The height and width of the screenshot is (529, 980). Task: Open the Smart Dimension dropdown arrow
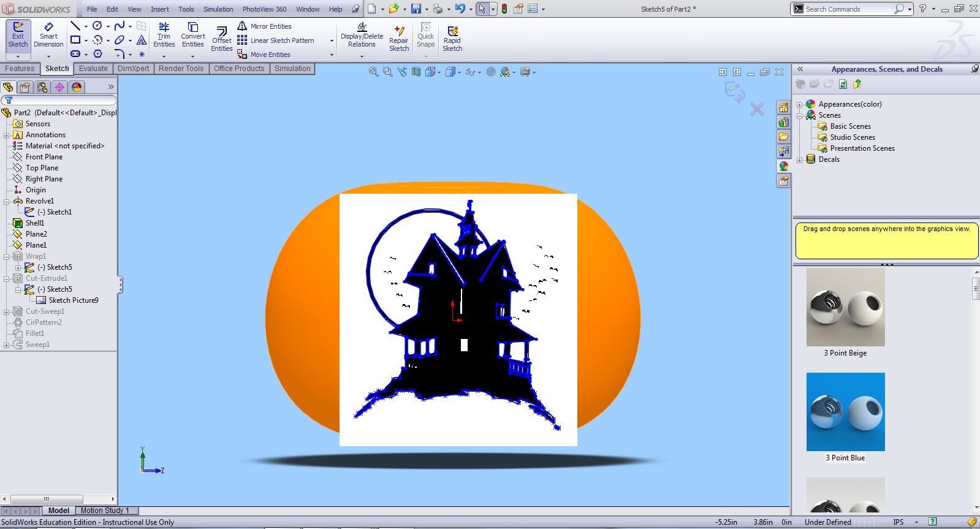click(x=48, y=56)
